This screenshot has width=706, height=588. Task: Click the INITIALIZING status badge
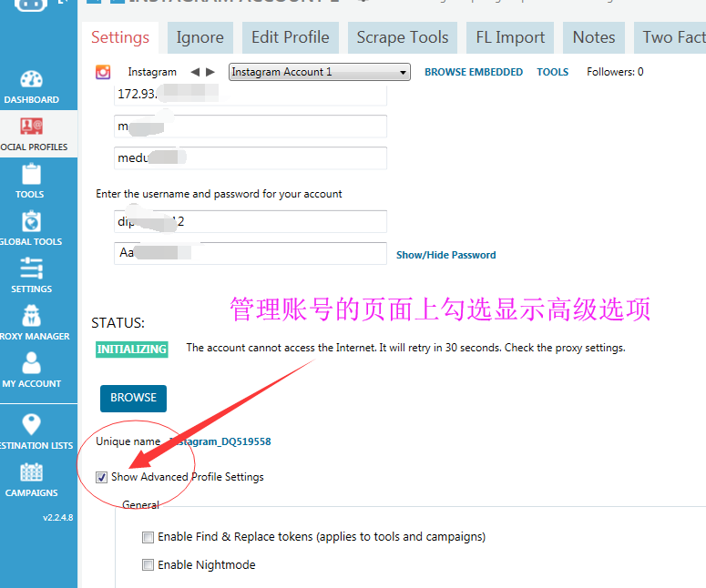coord(132,350)
